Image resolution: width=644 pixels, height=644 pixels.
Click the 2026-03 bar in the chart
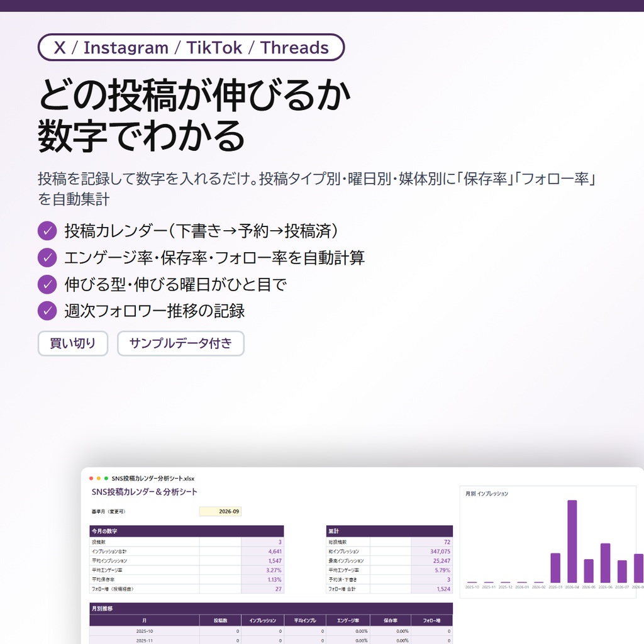[555, 568]
